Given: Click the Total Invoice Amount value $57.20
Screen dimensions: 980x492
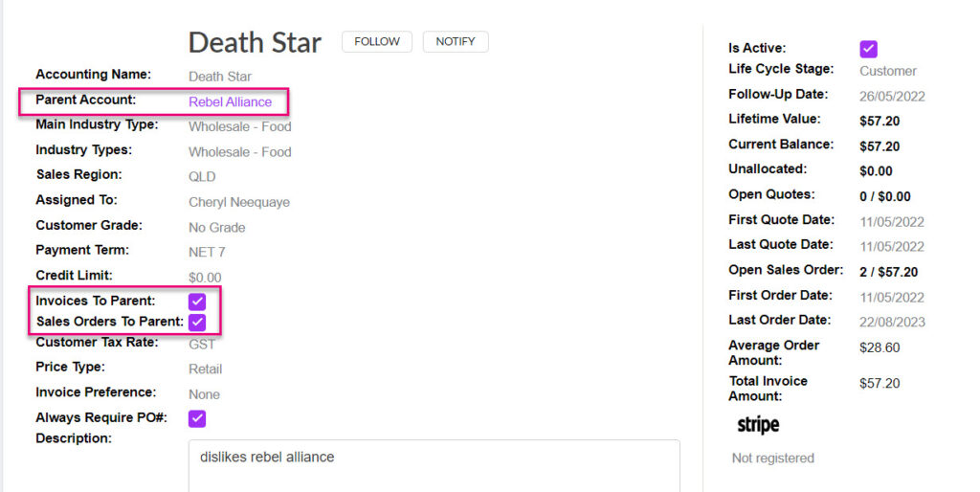Looking at the screenshot, I should click(880, 383).
